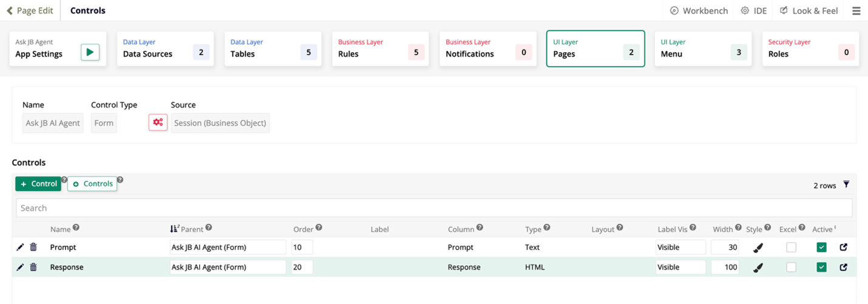The image size is (868, 304).
Task: Click the green + Control button
Action: pyautogui.click(x=38, y=184)
